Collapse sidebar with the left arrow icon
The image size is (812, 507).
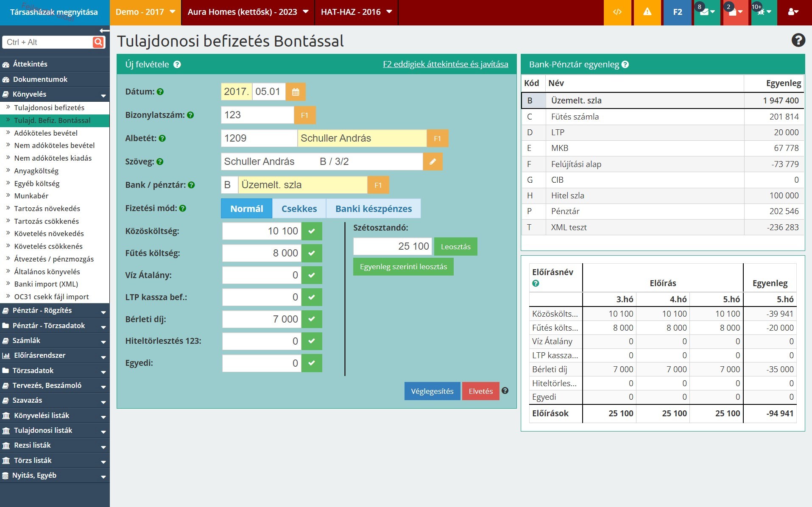pyautogui.click(x=104, y=31)
